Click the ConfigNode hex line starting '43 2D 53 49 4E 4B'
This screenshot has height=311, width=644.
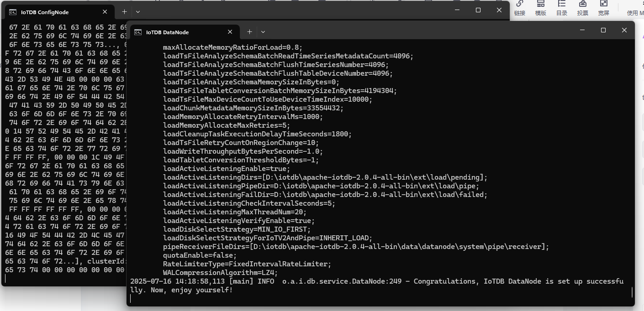[x=65, y=79]
